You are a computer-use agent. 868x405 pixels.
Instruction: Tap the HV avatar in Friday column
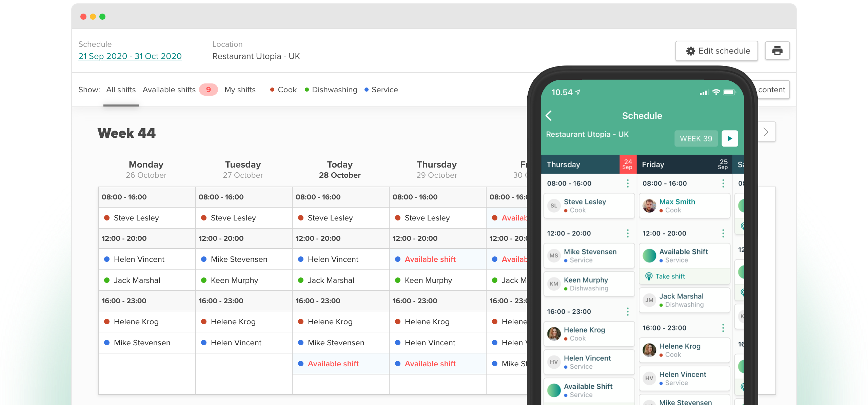(x=649, y=378)
